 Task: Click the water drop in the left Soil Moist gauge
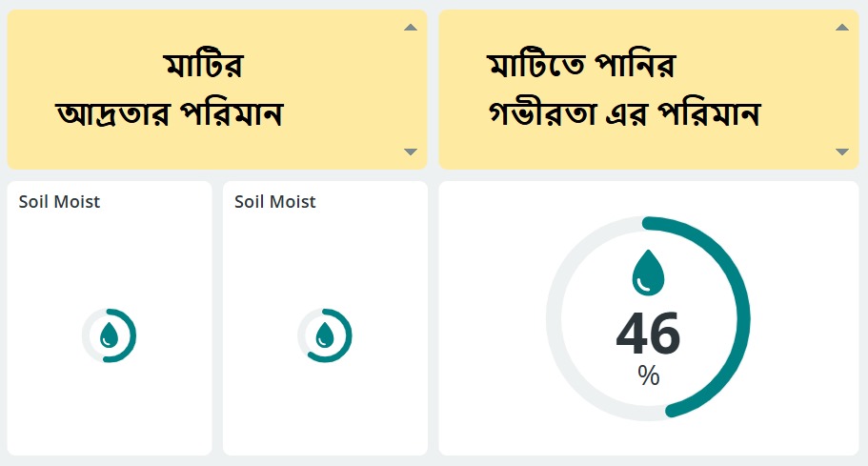(110, 334)
